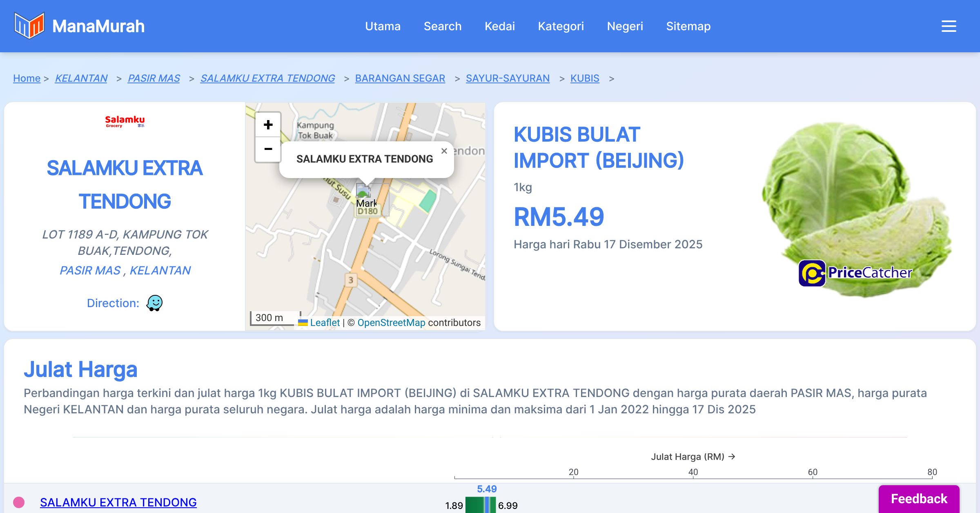Open the Kategori nav item
The image size is (980, 513).
(561, 26)
